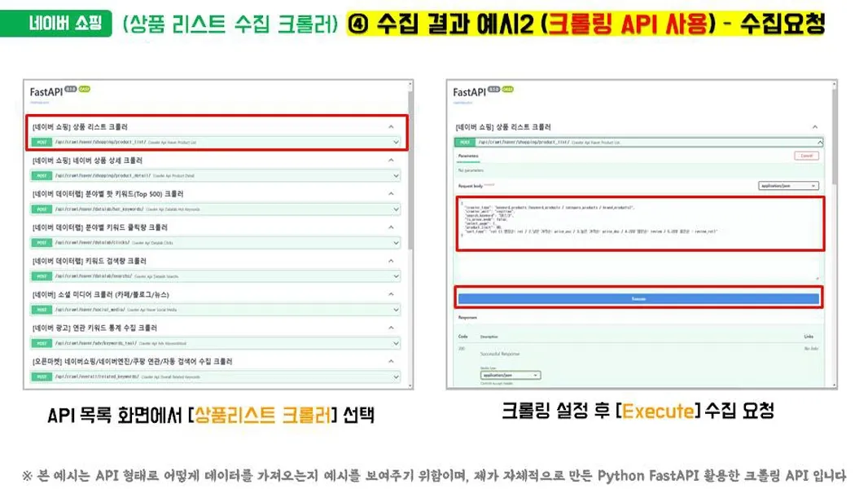Click POST badge of product_list in left panel
Viewport: 868px width, 489px height.
(42, 143)
